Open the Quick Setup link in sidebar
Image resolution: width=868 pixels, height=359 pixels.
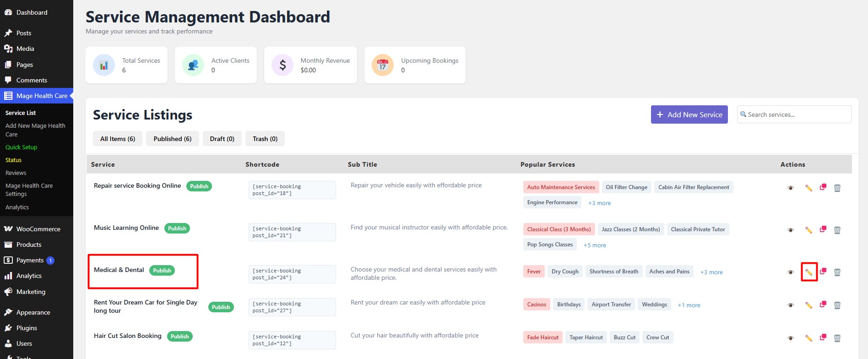click(21, 147)
